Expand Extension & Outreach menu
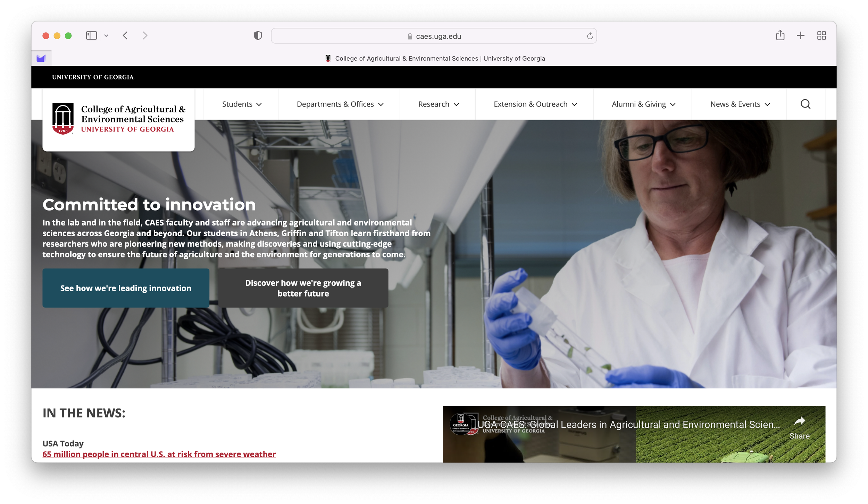868x504 pixels. (535, 104)
